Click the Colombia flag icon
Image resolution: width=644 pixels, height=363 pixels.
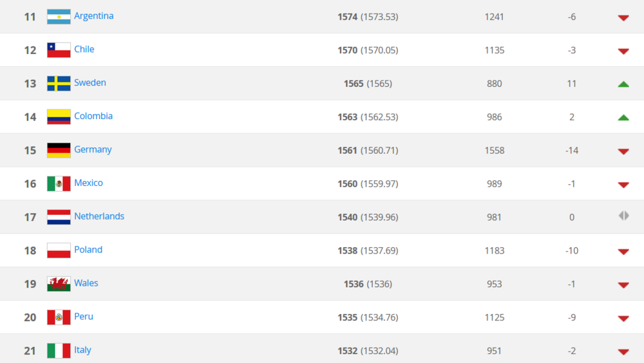pyautogui.click(x=59, y=117)
